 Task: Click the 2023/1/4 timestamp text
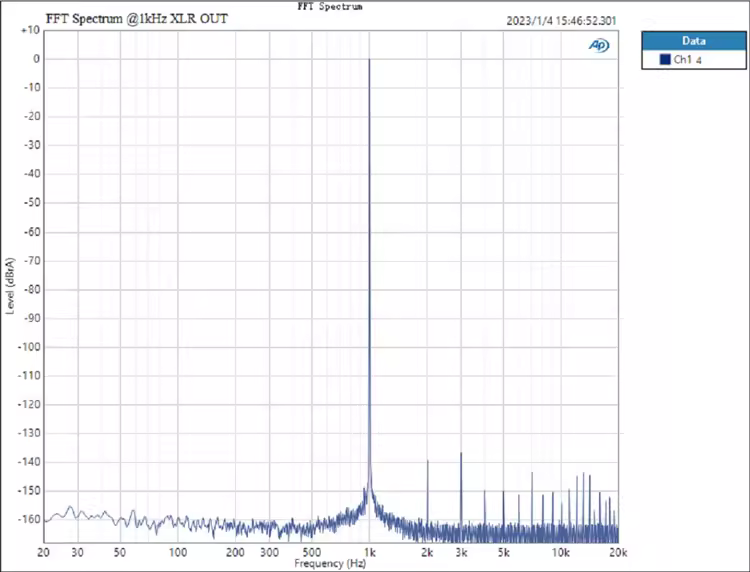click(564, 19)
